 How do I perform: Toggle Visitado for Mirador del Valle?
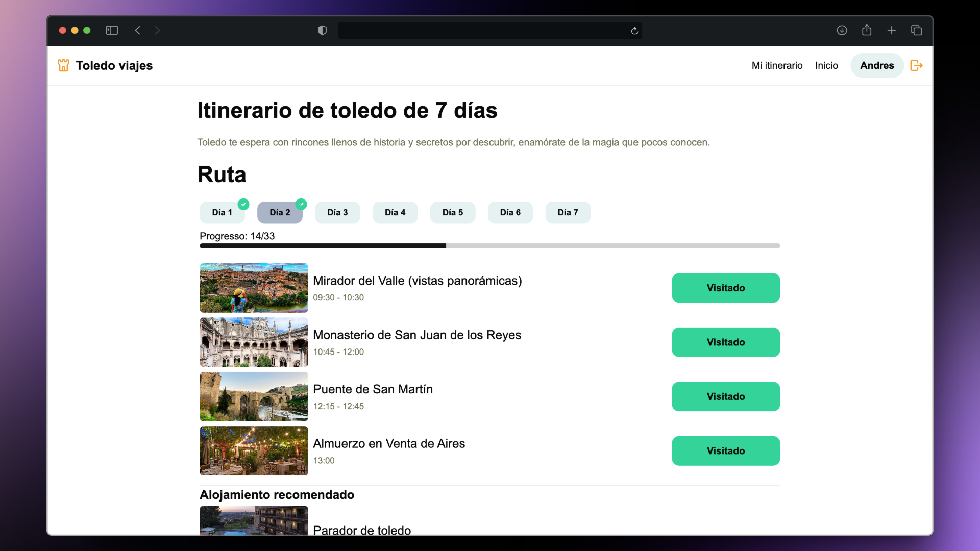(x=725, y=288)
